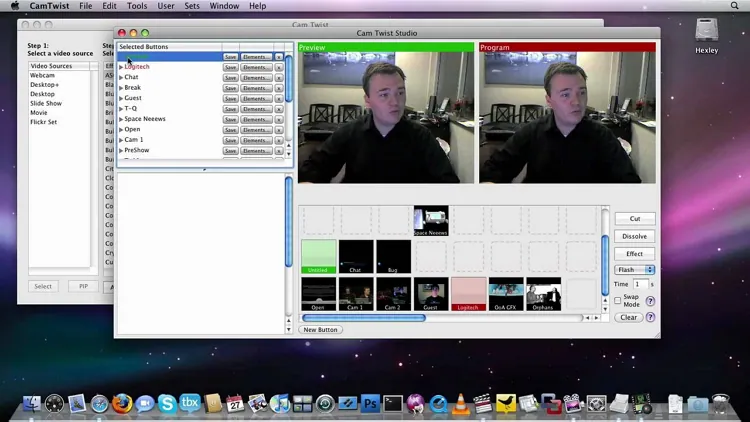Select the Orphans thumbnail button

543,294
